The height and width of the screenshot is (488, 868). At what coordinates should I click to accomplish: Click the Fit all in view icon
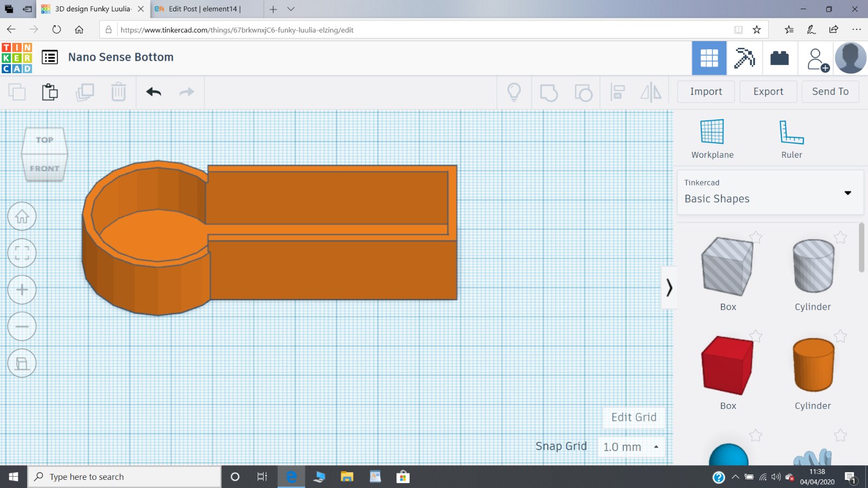tap(22, 253)
